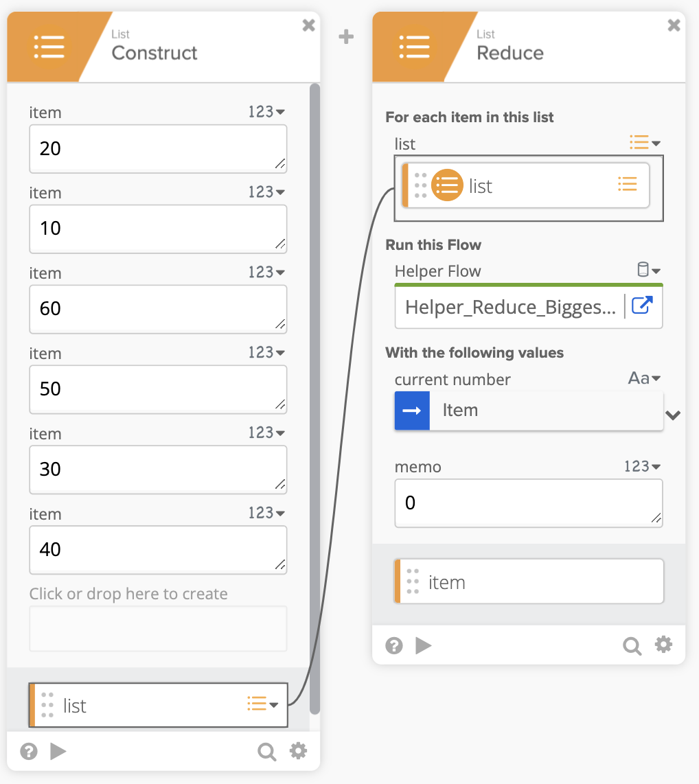Open the Helper Flow options dropdown
This screenshot has height=784, width=699.
(648, 270)
